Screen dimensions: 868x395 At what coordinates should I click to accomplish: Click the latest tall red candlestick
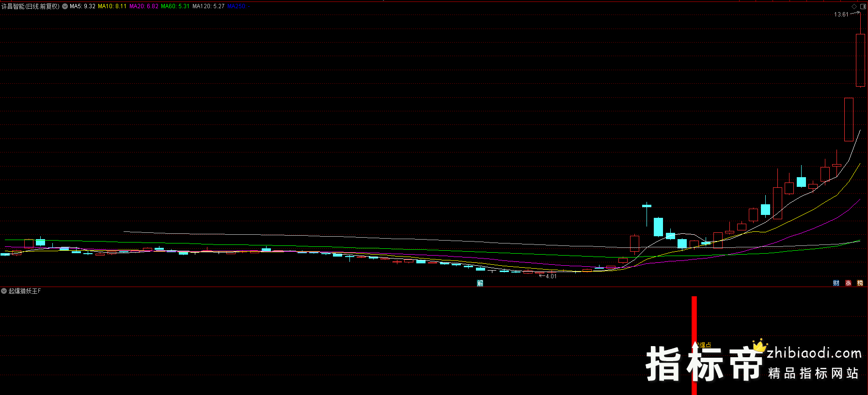(x=860, y=60)
